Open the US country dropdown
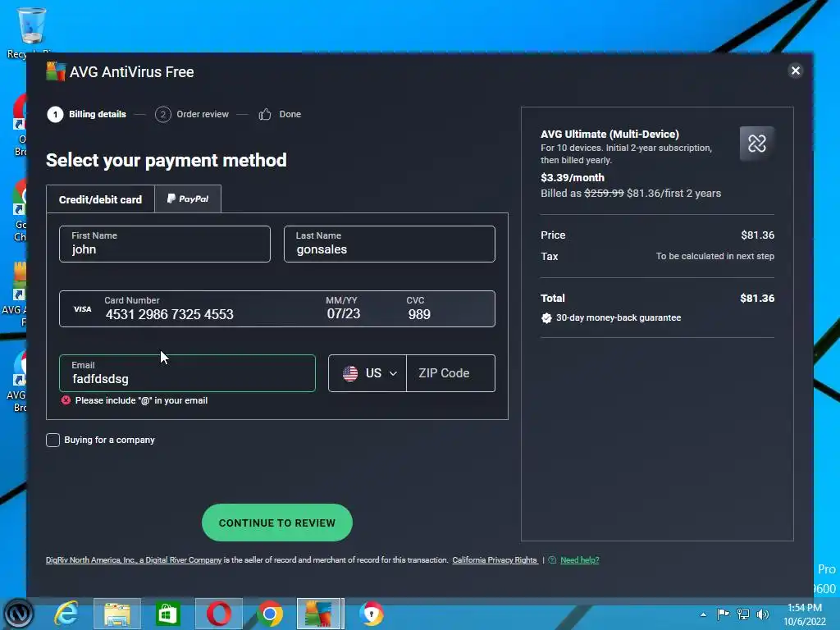The height and width of the screenshot is (630, 840). tap(367, 373)
